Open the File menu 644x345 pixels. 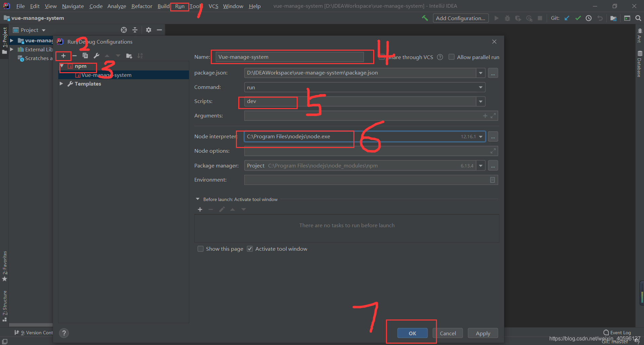click(x=20, y=6)
